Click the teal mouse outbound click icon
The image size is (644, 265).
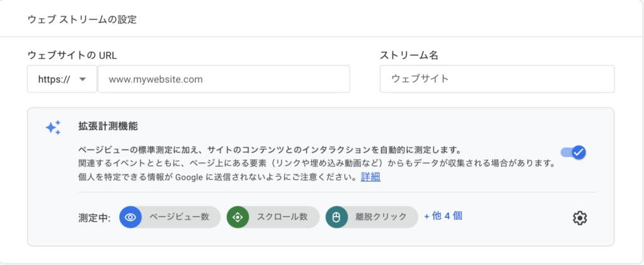click(337, 217)
